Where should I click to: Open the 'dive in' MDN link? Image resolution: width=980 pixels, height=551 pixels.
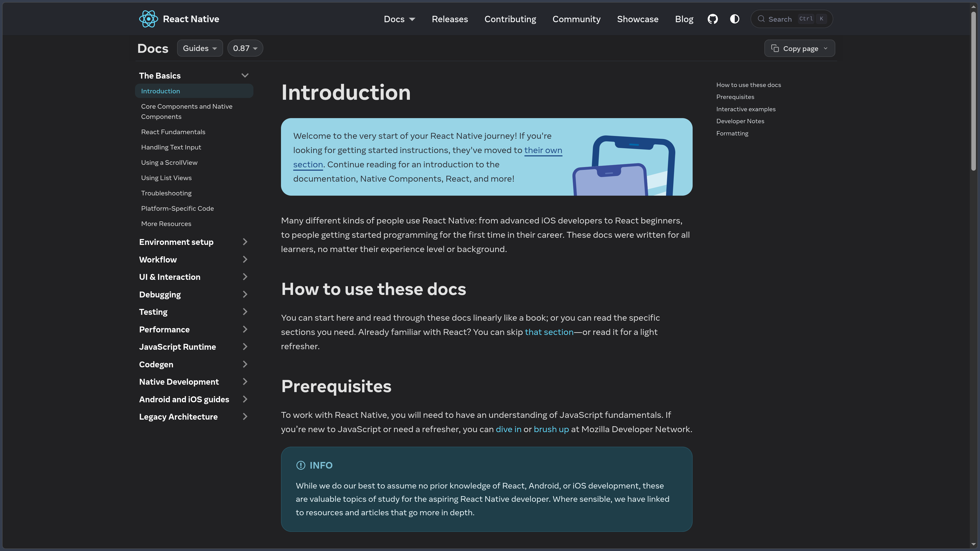tap(508, 429)
